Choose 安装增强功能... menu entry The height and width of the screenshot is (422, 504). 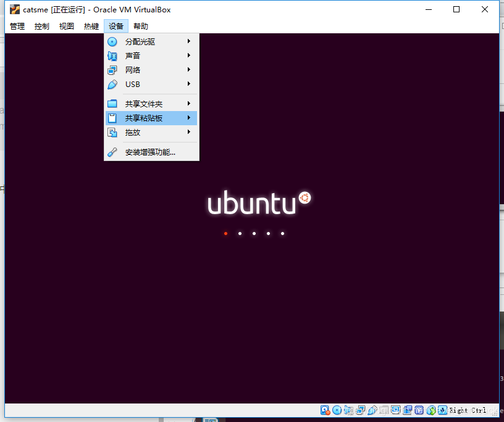(x=151, y=152)
